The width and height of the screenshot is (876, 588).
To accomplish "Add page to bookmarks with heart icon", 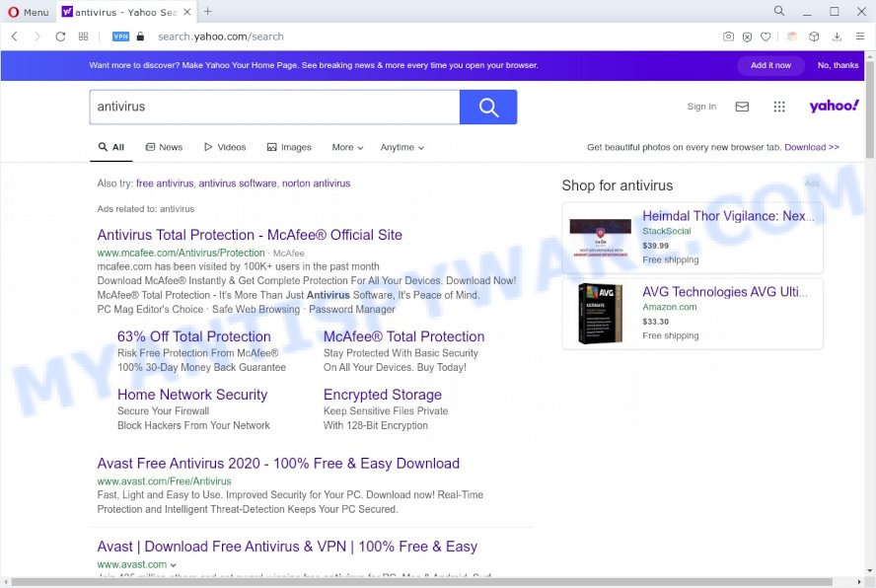I will coord(766,37).
